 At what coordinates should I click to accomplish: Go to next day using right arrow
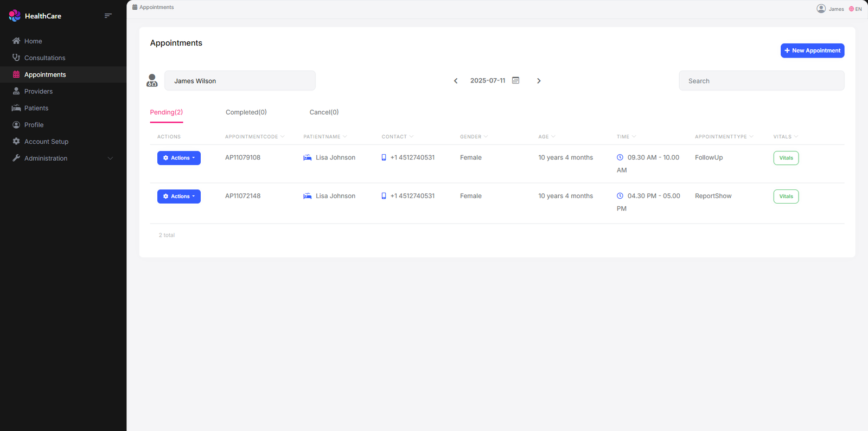coord(539,81)
